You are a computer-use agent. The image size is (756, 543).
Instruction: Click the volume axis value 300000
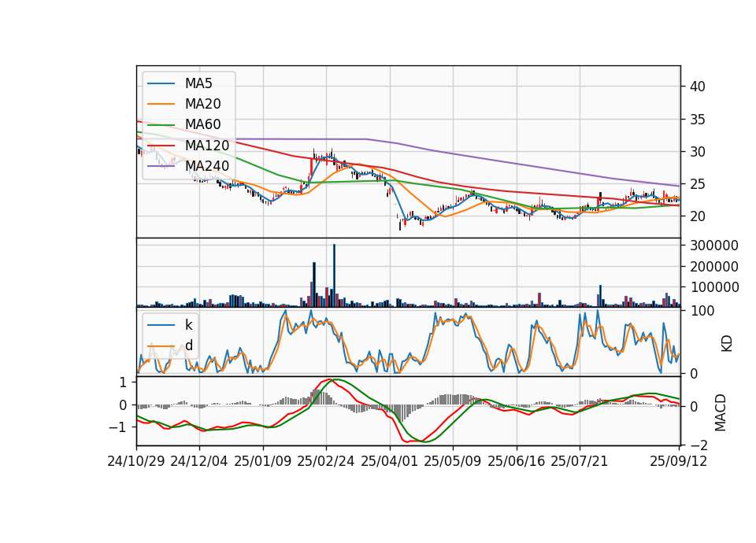click(714, 246)
